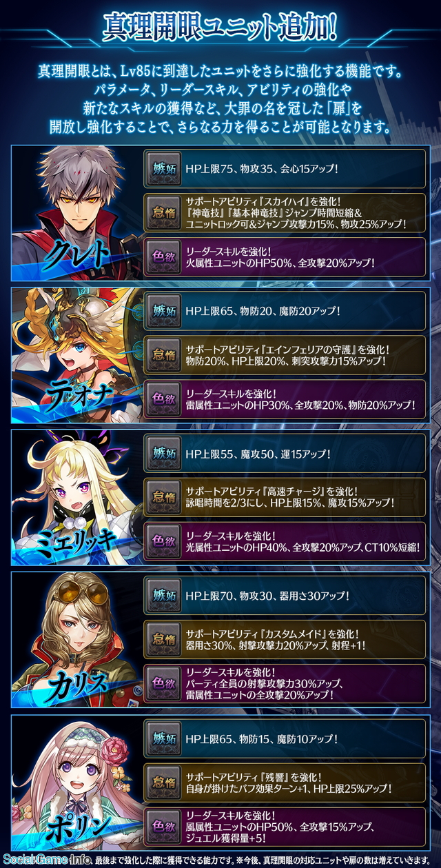Select Charis's 色欲 lust gate icon
Screen dimensions: 441x868
click(165, 683)
